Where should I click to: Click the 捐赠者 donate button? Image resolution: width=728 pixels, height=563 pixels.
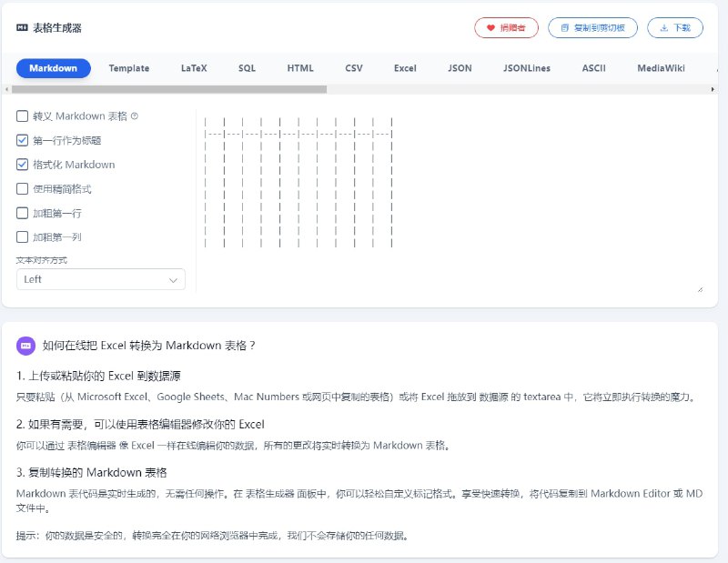(x=506, y=28)
